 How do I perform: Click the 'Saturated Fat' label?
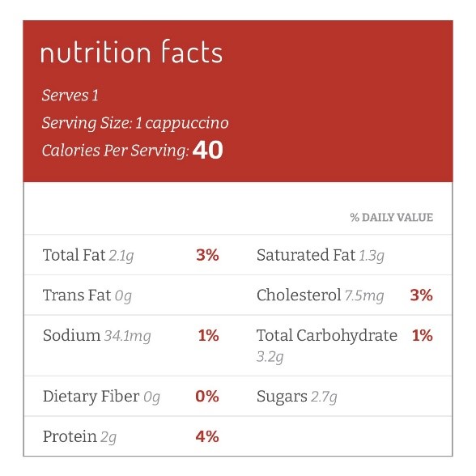306,255
